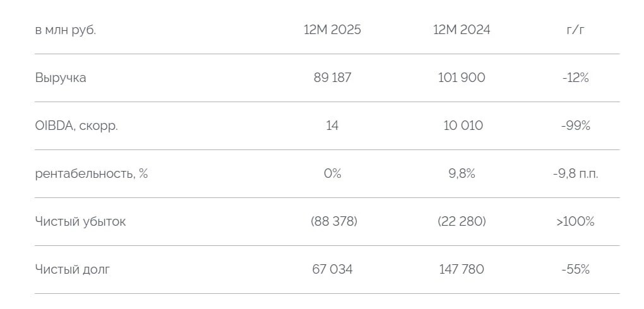
Task: Click the "-9,8 п.п." change cell
Action: pos(575,174)
